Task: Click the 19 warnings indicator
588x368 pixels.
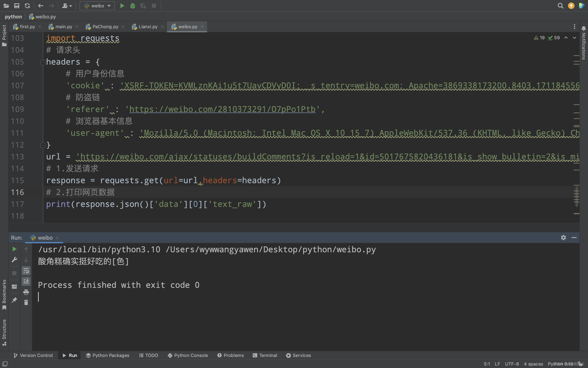Action: tap(539, 38)
